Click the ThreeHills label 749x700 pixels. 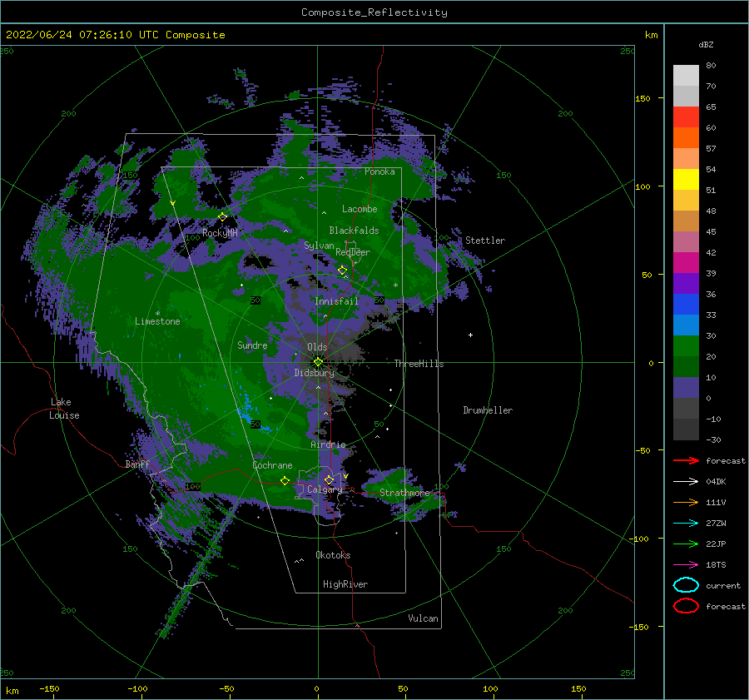click(419, 364)
